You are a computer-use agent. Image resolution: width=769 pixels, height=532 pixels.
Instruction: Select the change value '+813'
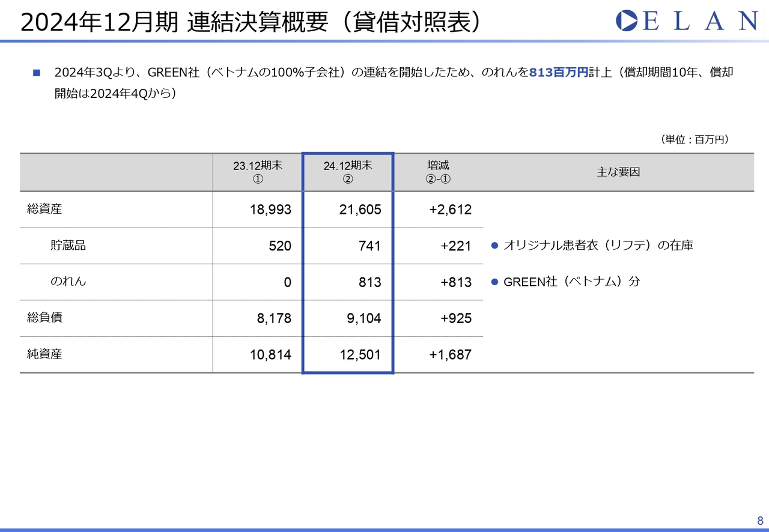457,282
